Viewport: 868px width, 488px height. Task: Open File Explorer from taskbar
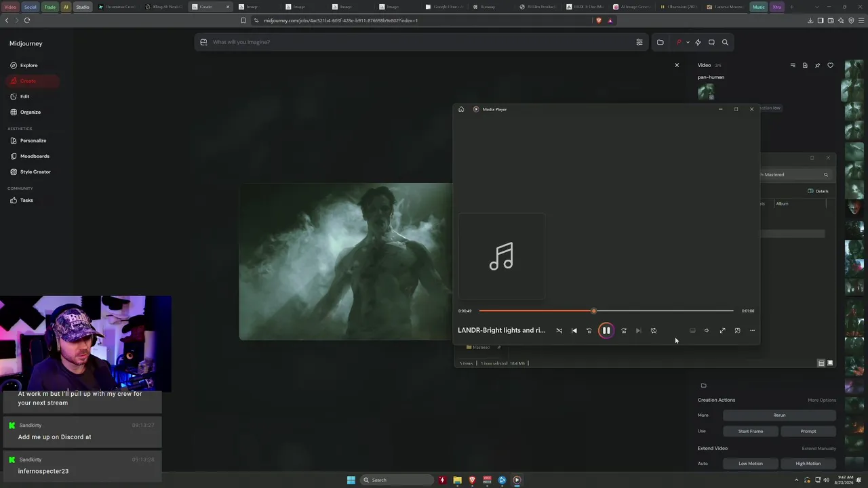tap(458, 480)
